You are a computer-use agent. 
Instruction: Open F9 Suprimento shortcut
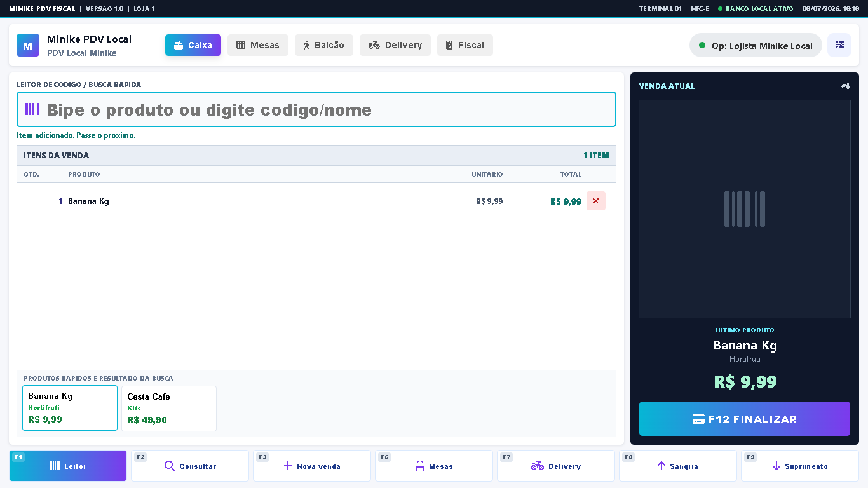pos(800,466)
